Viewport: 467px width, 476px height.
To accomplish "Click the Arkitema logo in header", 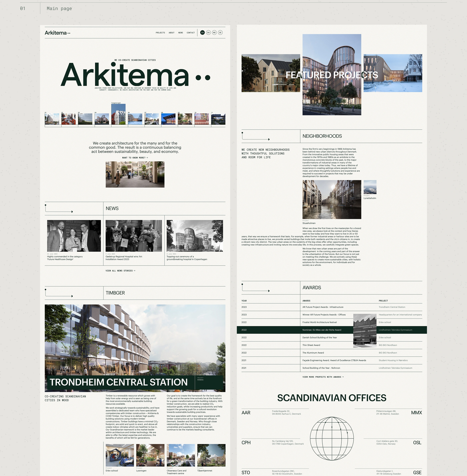I will pyautogui.click(x=57, y=33).
